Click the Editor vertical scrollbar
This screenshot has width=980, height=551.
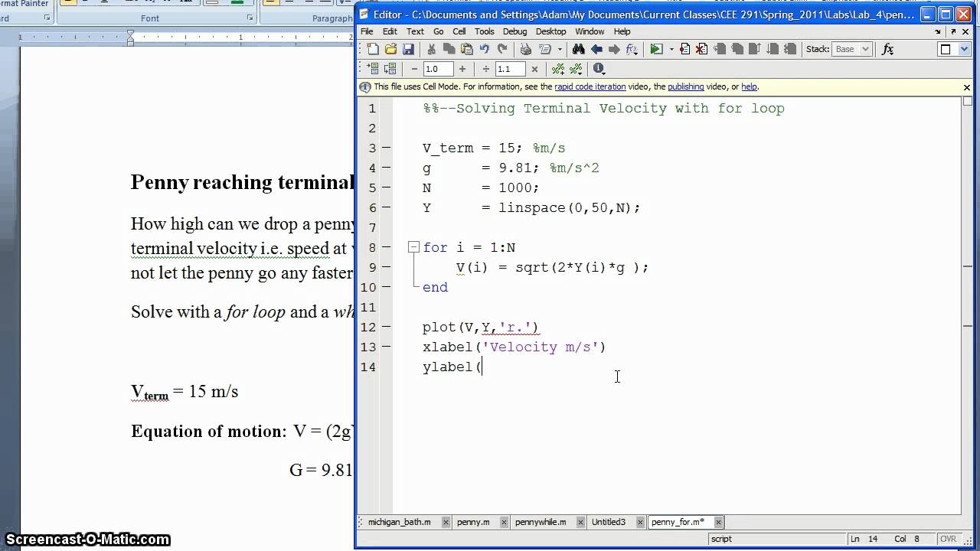tap(968, 305)
